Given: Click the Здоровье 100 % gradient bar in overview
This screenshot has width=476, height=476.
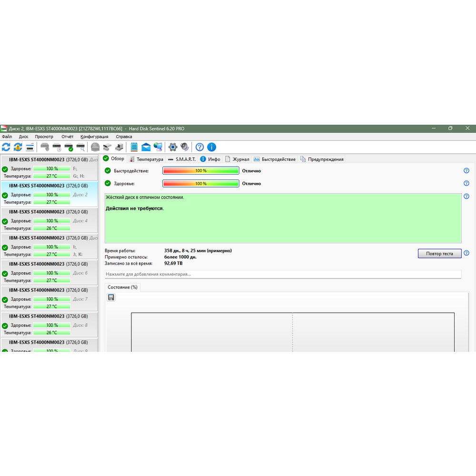Looking at the screenshot, I should tap(201, 183).
